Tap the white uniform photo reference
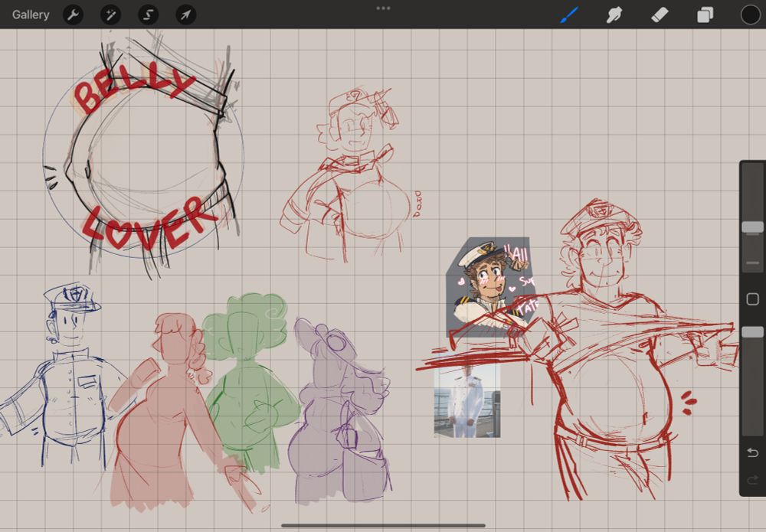 [467, 400]
